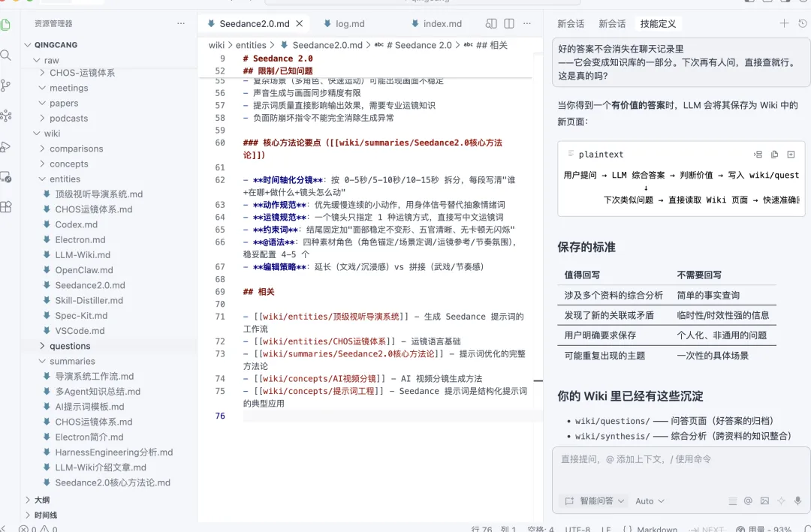
Task: Collapse the entities folder
Action: point(65,179)
